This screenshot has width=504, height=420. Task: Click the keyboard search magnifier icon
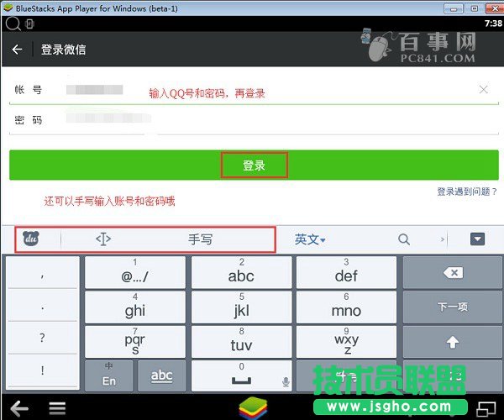coord(404,239)
